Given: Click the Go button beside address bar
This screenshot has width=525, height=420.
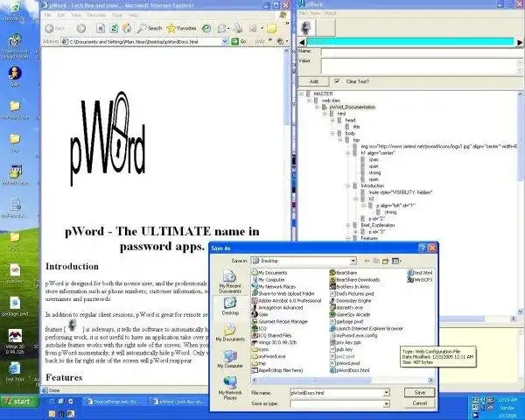Looking at the screenshot, I should [239, 41].
